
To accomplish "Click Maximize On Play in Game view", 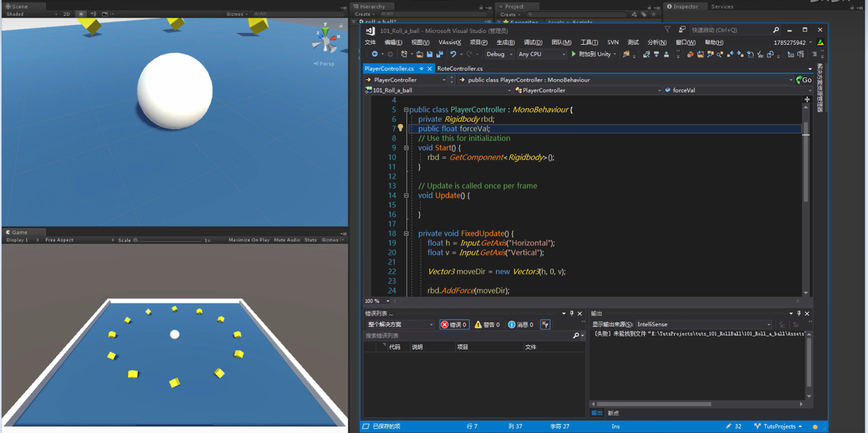I will [x=249, y=240].
